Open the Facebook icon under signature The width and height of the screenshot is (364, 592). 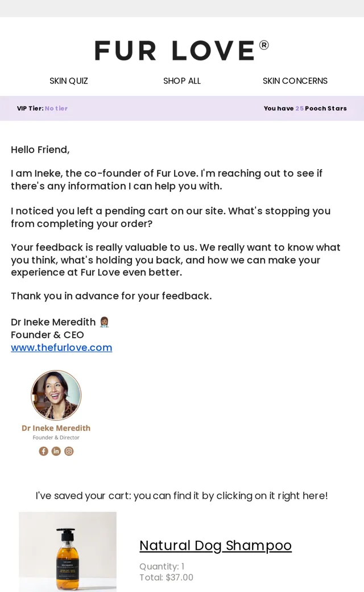[43, 451]
